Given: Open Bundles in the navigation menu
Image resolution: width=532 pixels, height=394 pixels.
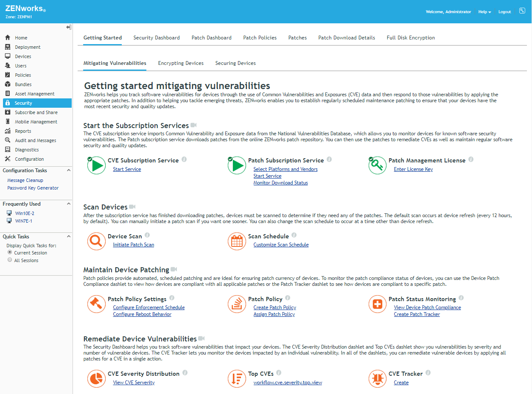Looking at the screenshot, I should [23, 84].
